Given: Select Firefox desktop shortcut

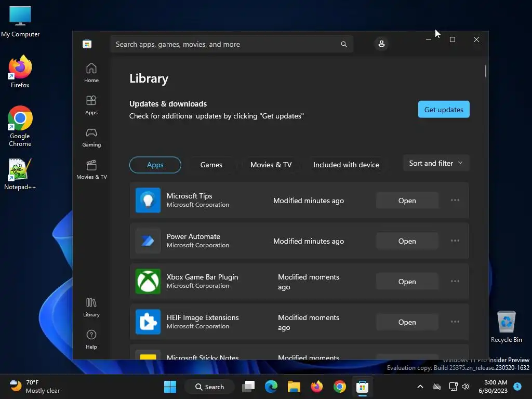Looking at the screenshot, I should pos(20,72).
